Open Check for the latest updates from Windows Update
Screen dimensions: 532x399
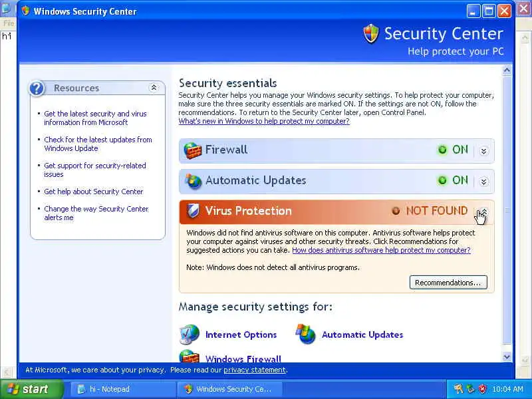coord(98,144)
